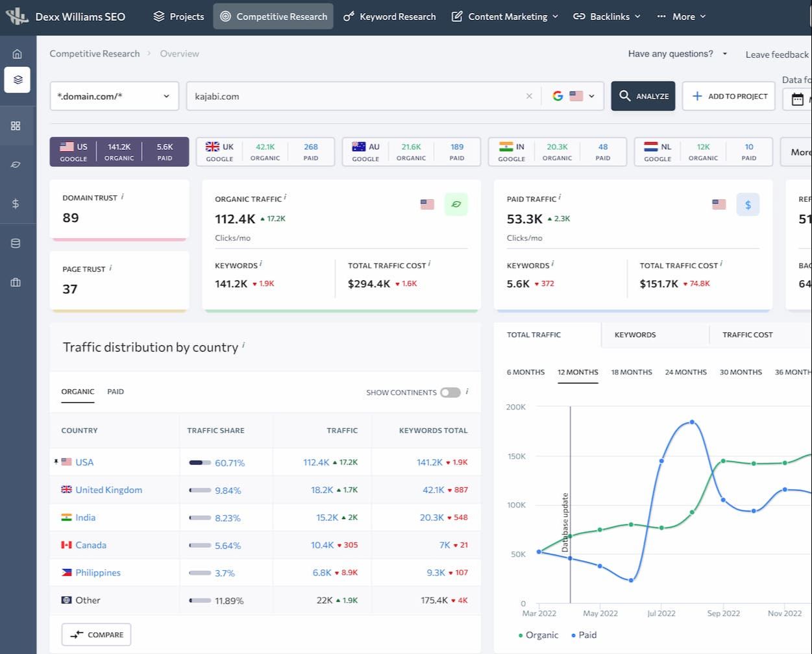Open the United Kingdom country link
This screenshot has height=654, width=812.
point(108,490)
